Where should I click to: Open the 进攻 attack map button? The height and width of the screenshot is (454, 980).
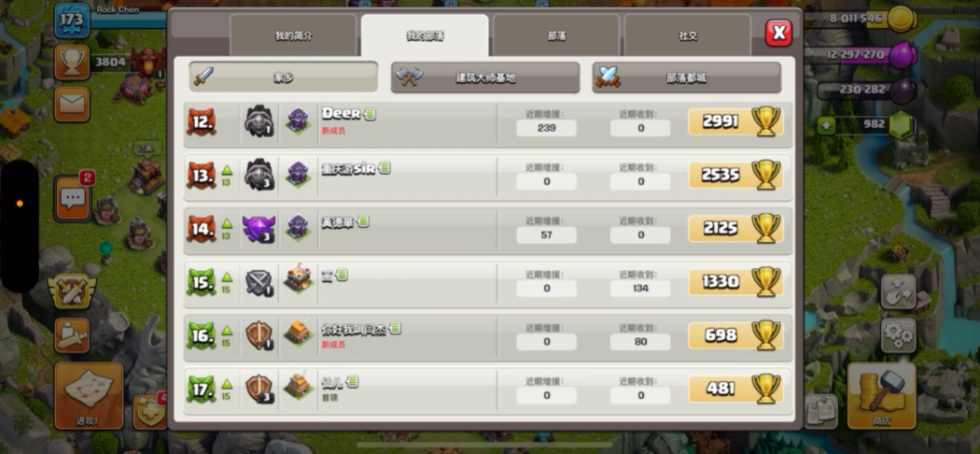coord(88,395)
